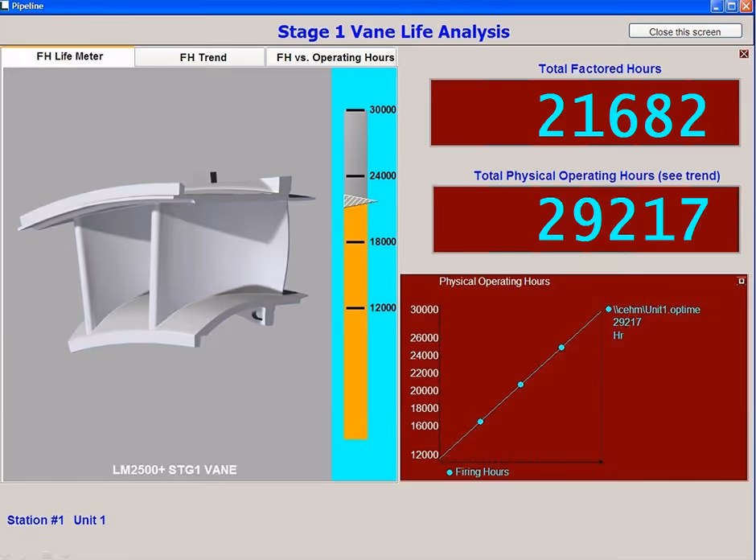Click the 12000 y-axis label on trend chart
Viewport: 756px width, 560px height.
(x=425, y=455)
